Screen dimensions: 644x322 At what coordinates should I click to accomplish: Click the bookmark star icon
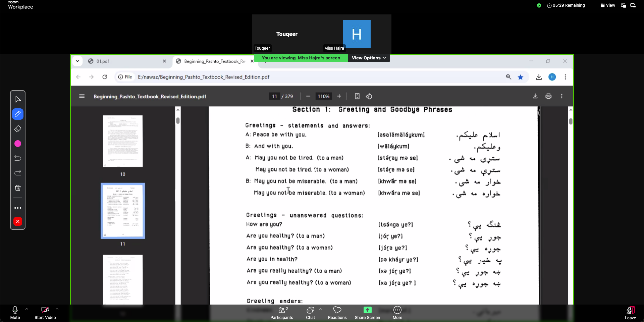coord(521,77)
